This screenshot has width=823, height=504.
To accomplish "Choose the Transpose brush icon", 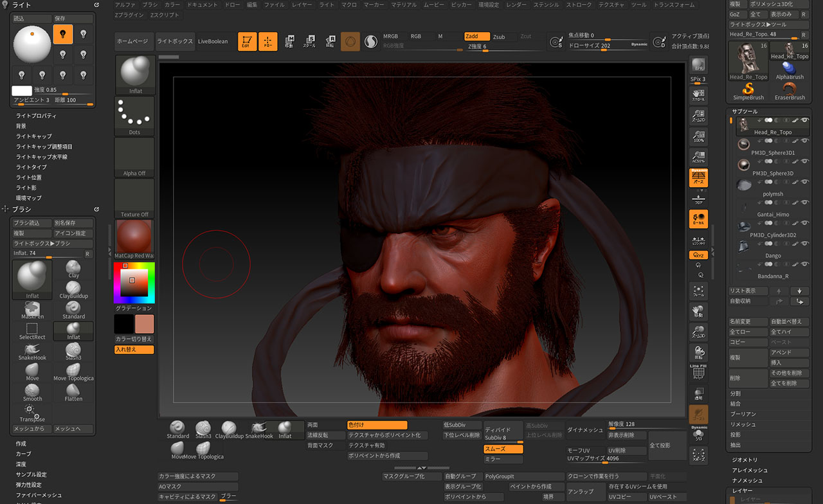I will click(32, 413).
